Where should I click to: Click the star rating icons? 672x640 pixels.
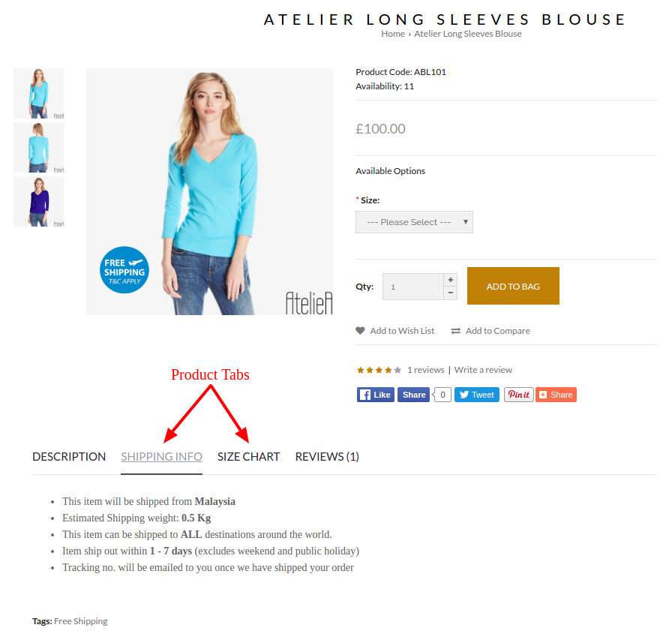pyautogui.click(x=379, y=370)
